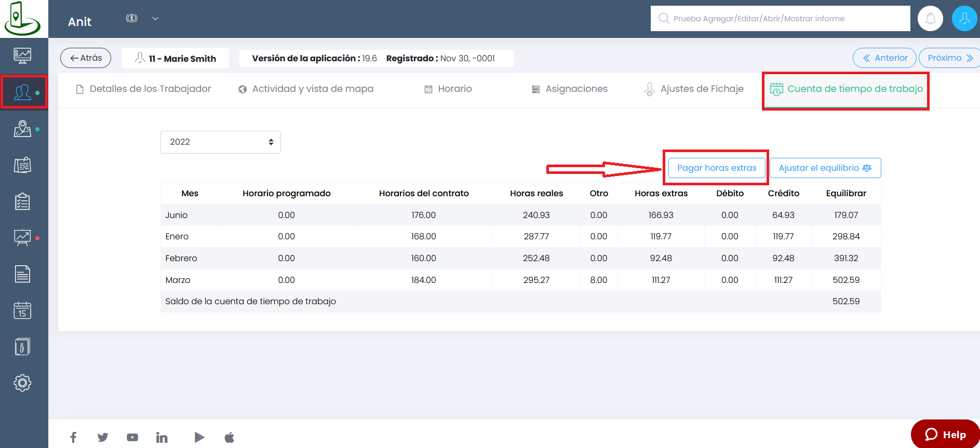This screenshot has height=448, width=980.
Task: Click the 11 - Marie Smith worker label
Action: click(x=176, y=58)
